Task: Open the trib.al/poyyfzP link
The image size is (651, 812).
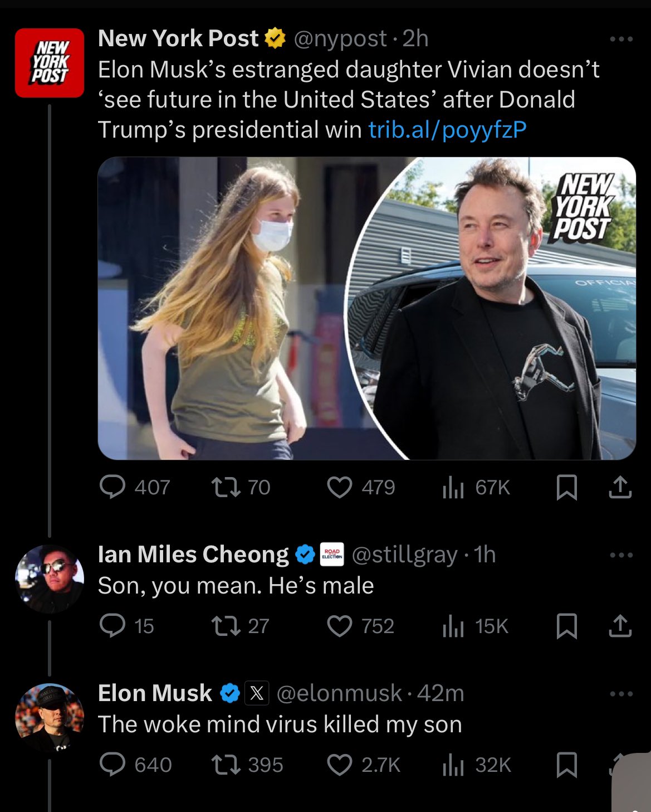Action: point(449,129)
